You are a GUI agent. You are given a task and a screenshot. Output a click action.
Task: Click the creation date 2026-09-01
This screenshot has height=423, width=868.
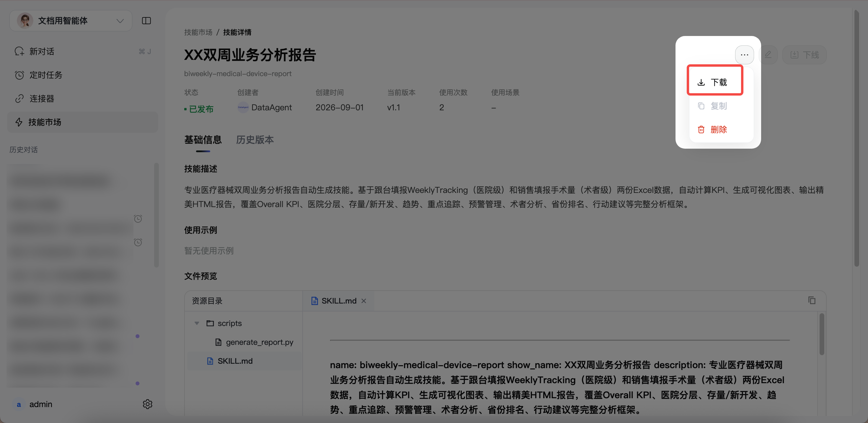pyautogui.click(x=339, y=107)
